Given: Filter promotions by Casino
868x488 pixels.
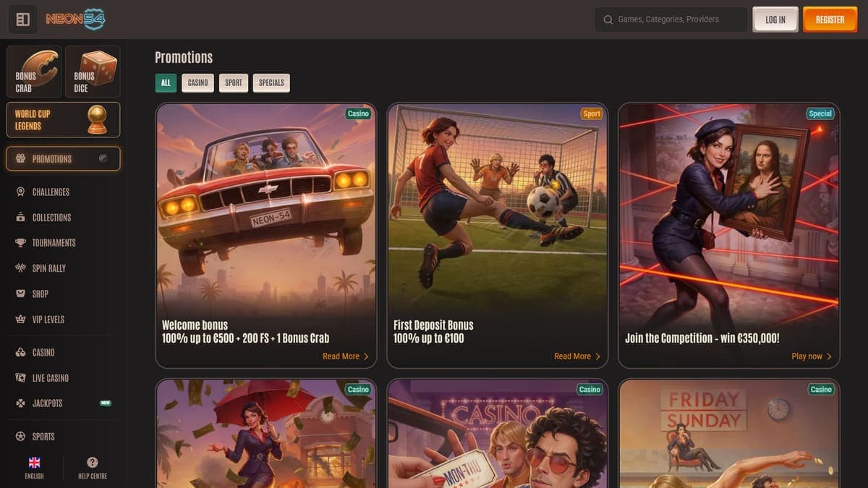Looking at the screenshot, I should pyautogui.click(x=197, y=82).
